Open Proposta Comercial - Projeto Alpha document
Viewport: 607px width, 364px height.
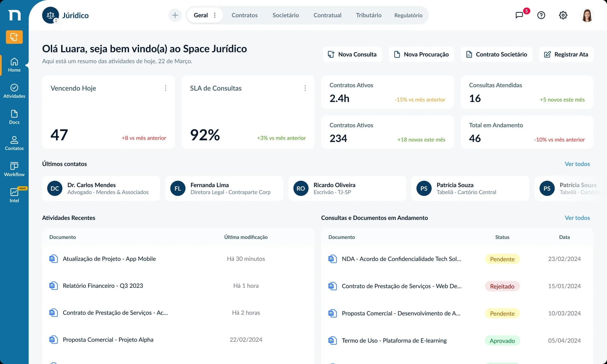point(108,340)
